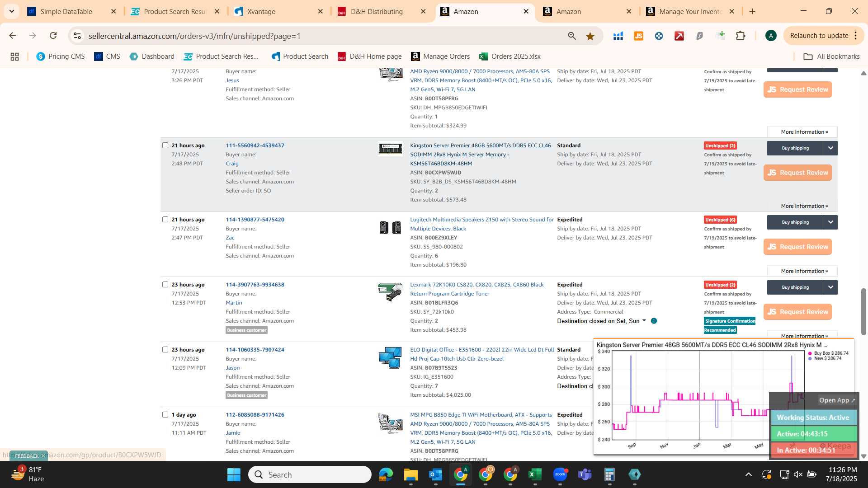Open Logitech speakers product thumbnail
Screen dimensions: 868x488
pos(390,227)
